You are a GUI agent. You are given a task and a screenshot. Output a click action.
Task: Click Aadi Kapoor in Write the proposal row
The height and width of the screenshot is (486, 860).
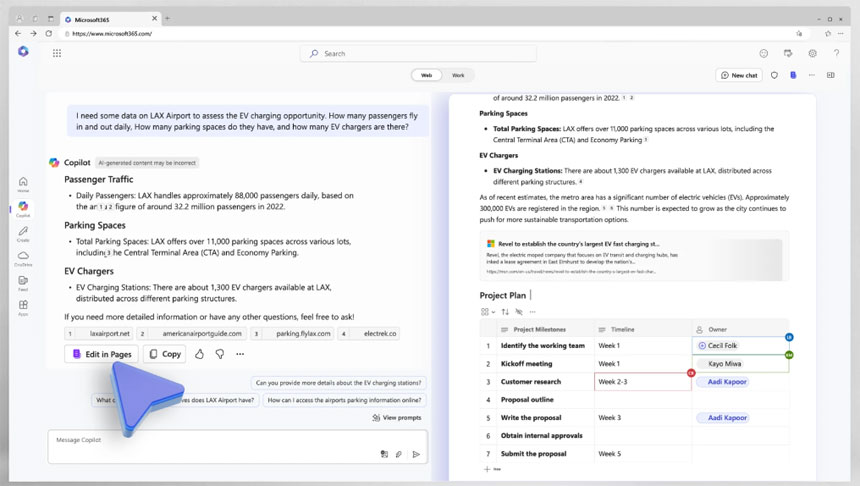coord(723,418)
